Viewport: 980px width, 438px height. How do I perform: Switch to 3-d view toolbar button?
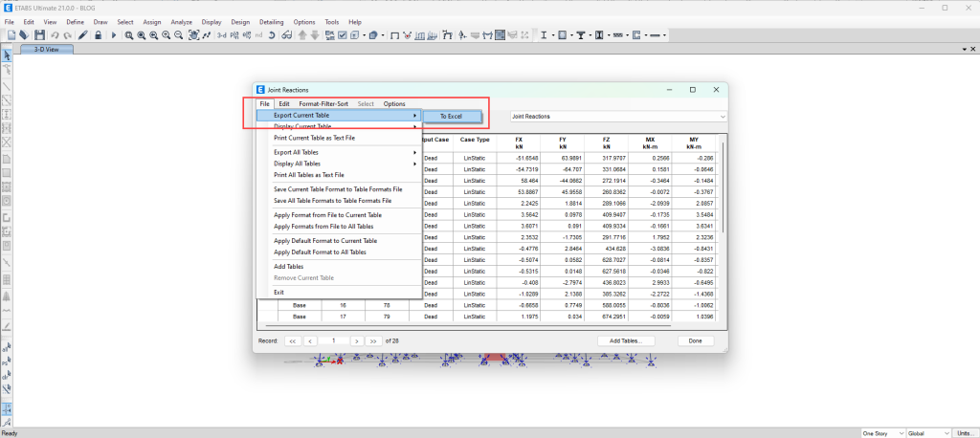(x=221, y=35)
